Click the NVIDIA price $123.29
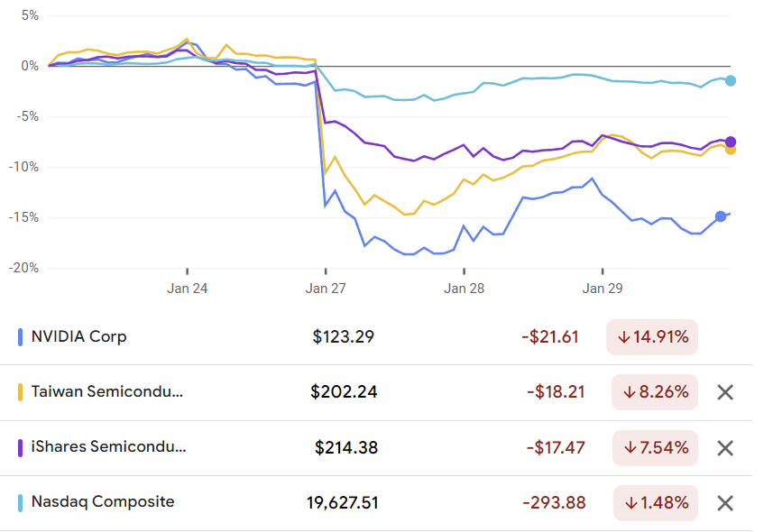The height and width of the screenshot is (532, 773). (343, 337)
